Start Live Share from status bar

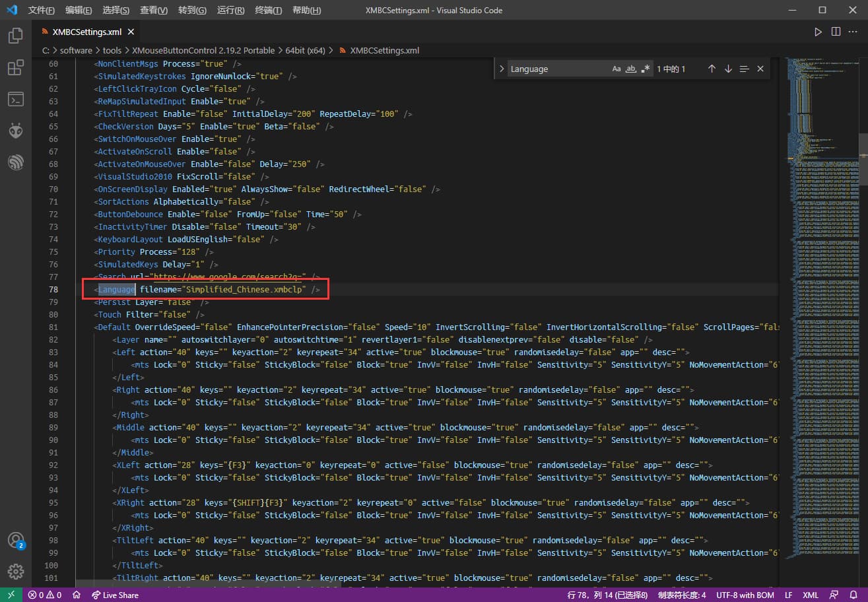click(x=116, y=595)
